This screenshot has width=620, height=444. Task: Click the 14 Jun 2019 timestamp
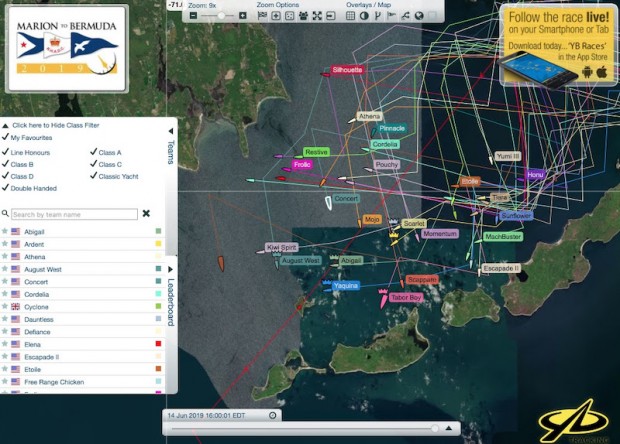(206, 416)
